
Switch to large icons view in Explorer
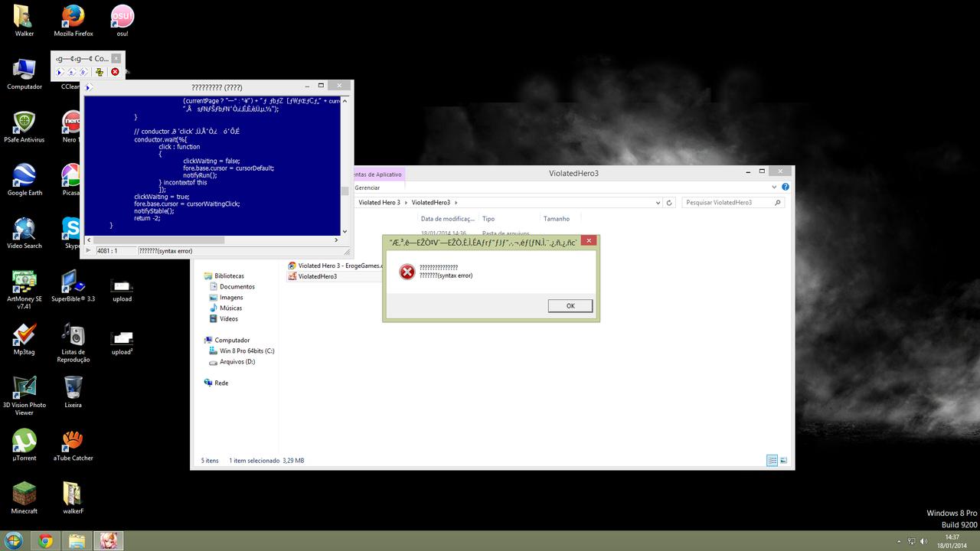(x=784, y=461)
